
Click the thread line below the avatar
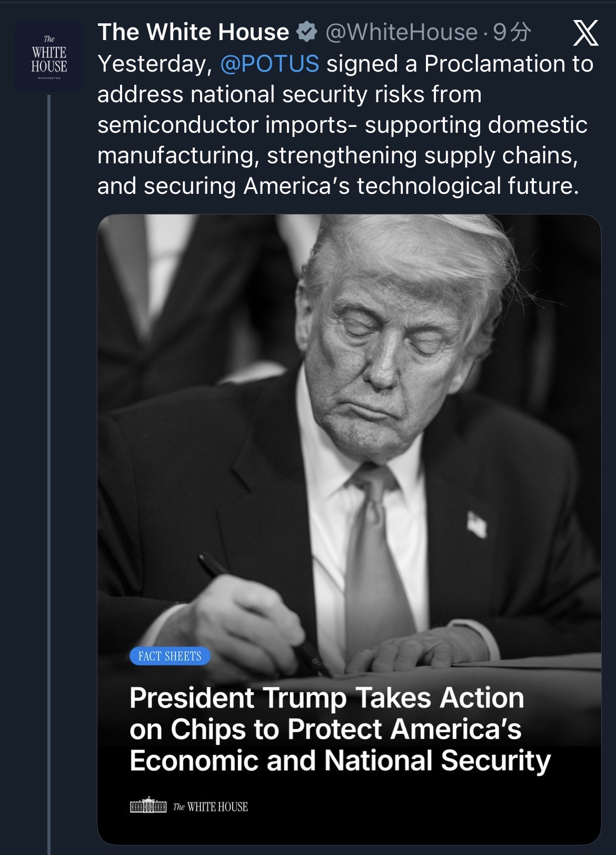coord(49,474)
